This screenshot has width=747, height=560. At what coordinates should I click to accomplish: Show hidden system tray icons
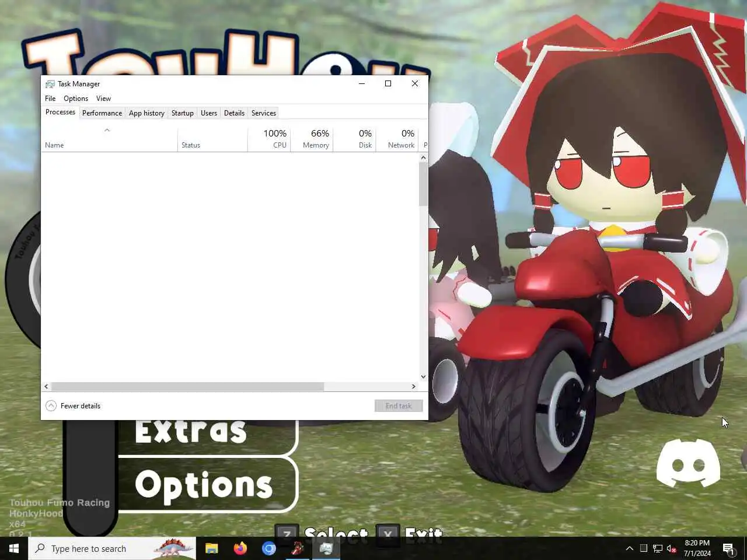pos(630,548)
